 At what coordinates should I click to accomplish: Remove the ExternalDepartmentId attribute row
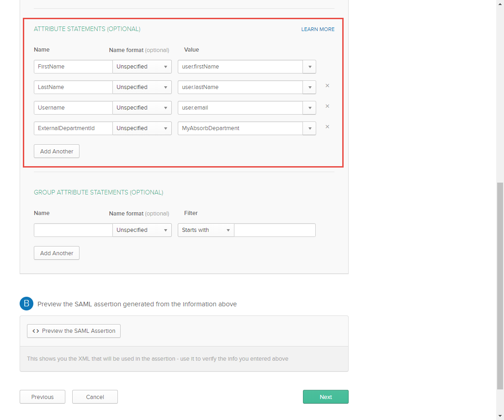pos(327,127)
